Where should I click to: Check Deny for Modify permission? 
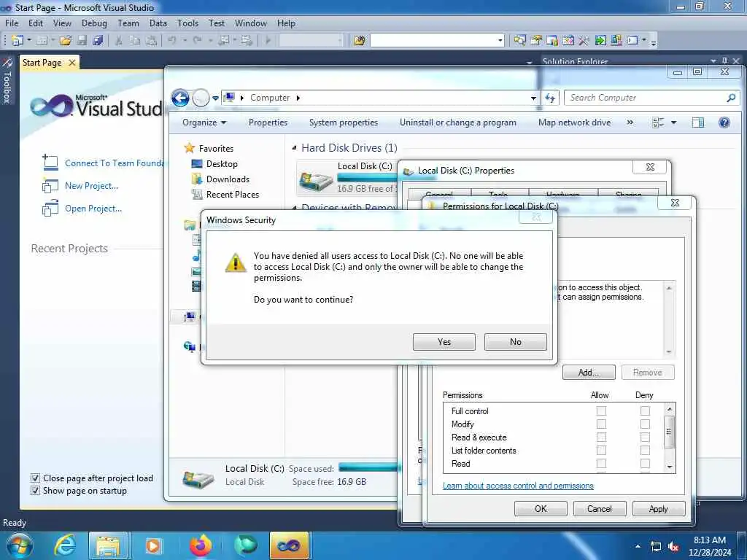[x=645, y=424]
